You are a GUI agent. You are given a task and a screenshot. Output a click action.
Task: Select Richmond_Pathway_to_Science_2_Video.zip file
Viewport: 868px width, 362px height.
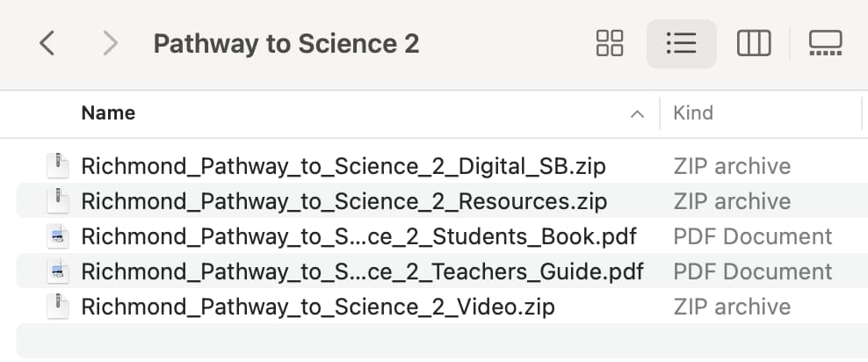click(x=318, y=307)
